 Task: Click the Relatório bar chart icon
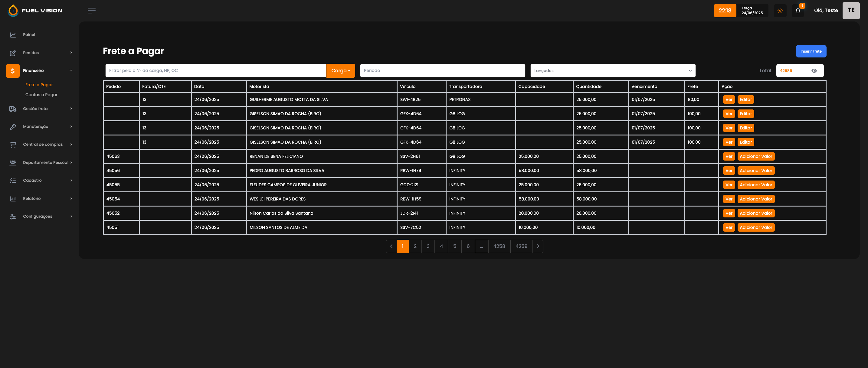pos(13,199)
